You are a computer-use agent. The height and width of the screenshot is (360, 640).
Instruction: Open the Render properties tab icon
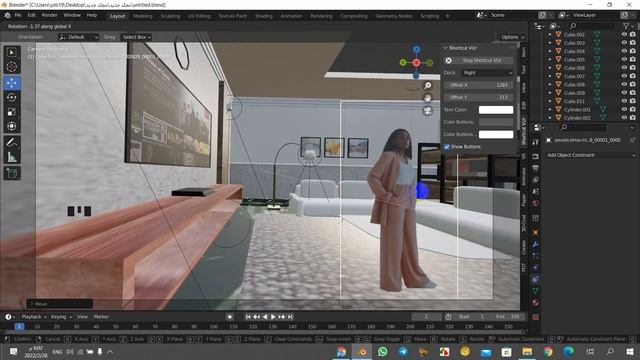(x=535, y=157)
